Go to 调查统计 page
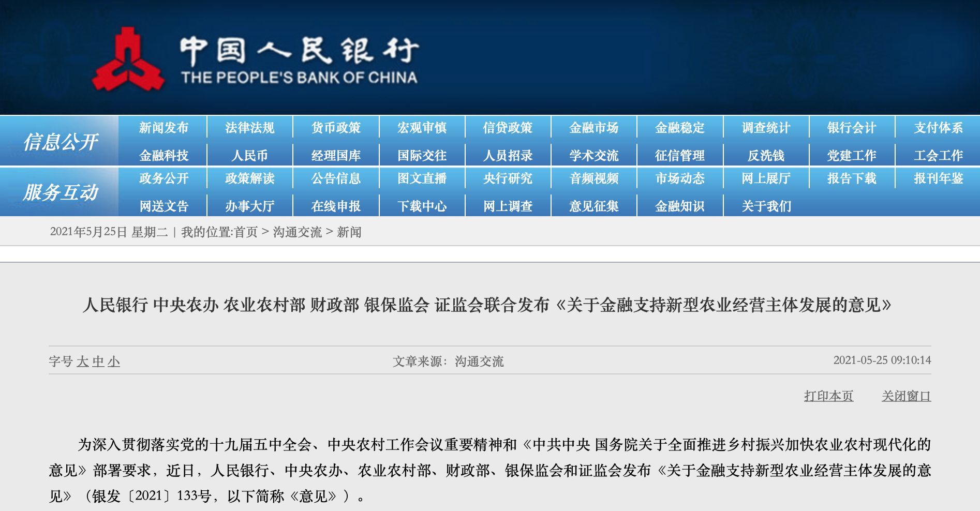The image size is (980, 511). (x=766, y=128)
